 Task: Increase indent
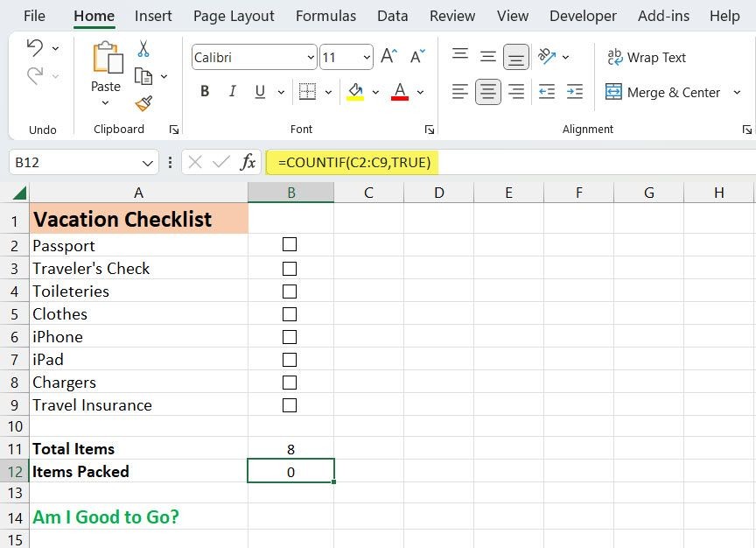(575, 92)
